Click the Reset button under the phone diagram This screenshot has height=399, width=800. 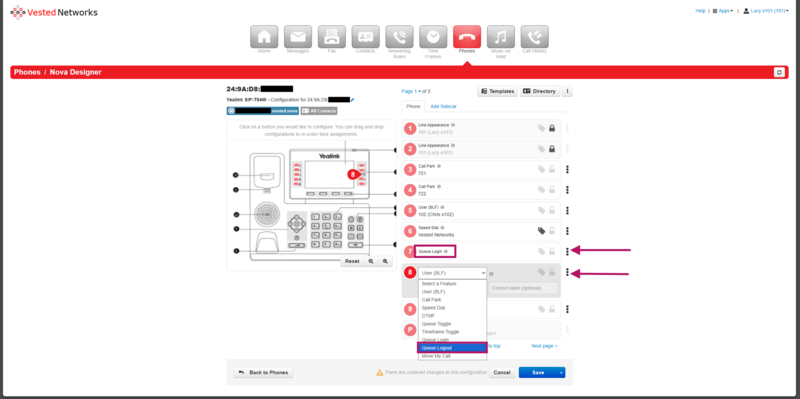point(352,261)
